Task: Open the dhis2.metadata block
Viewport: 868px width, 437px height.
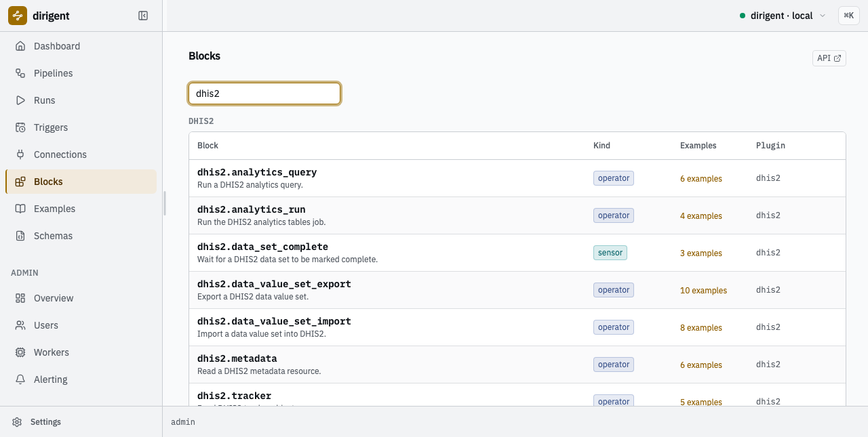Action: pos(237,358)
